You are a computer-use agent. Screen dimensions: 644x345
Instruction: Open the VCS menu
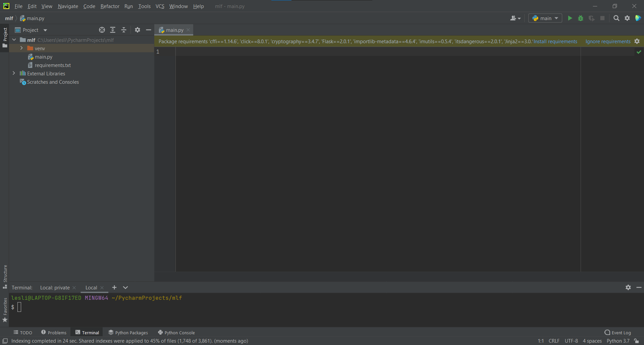pyautogui.click(x=160, y=6)
